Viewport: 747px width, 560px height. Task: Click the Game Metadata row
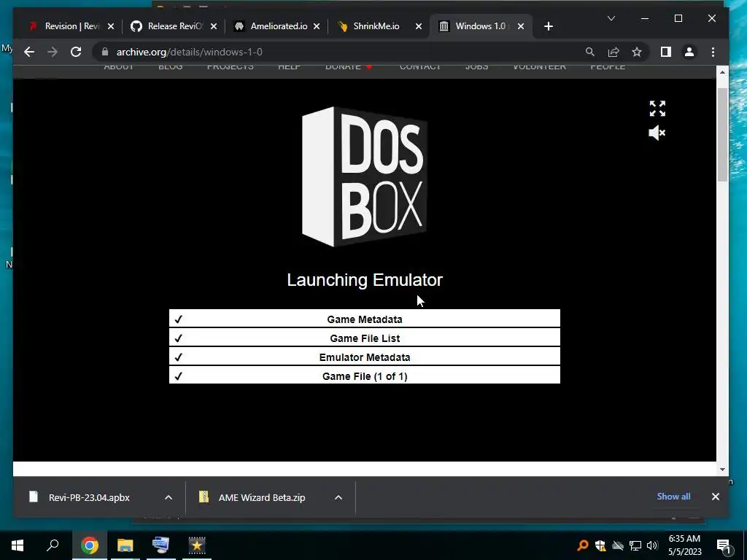point(365,319)
